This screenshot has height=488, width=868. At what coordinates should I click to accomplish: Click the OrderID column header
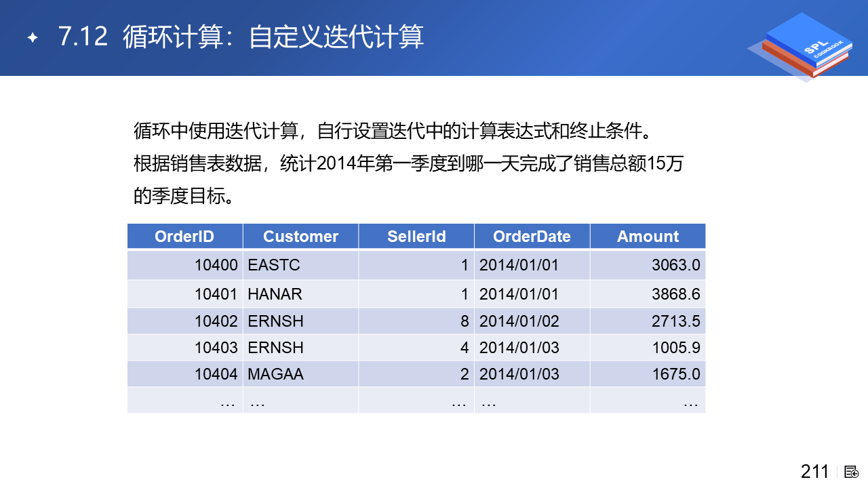point(184,237)
